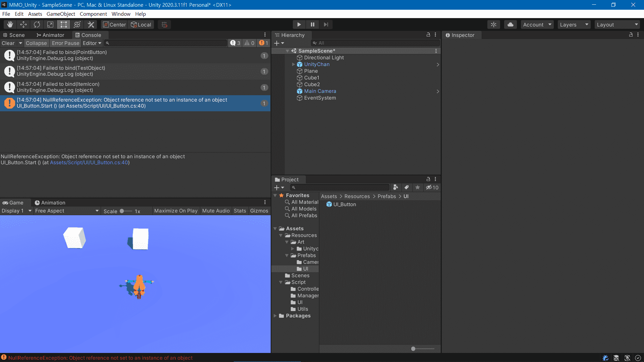The height and width of the screenshot is (362, 644).
Task: Select the Transform tool
Action: point(77,24)
